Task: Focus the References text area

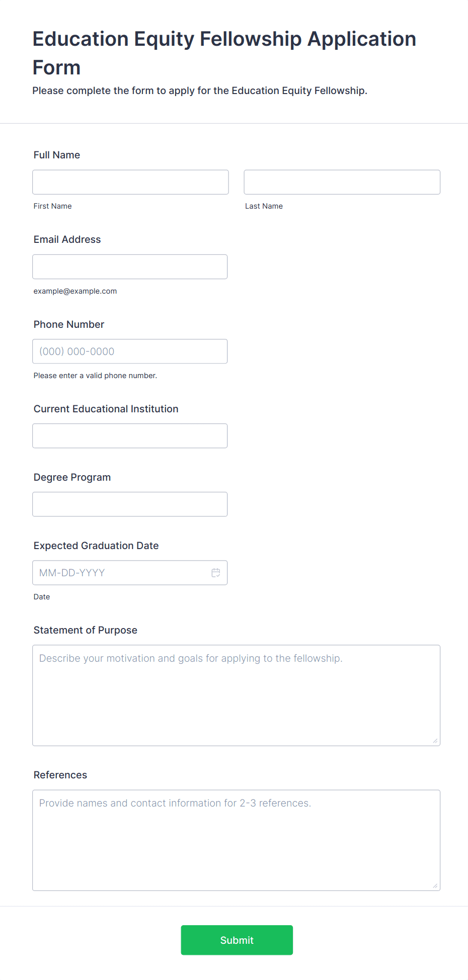Action: [236, 840]
